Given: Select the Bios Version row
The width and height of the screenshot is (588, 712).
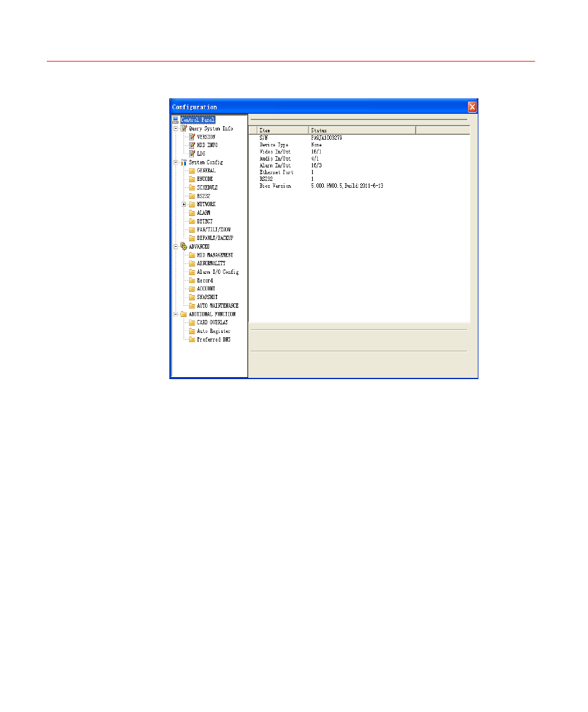Looking at the screenshot, I should (x=359, y=186).
